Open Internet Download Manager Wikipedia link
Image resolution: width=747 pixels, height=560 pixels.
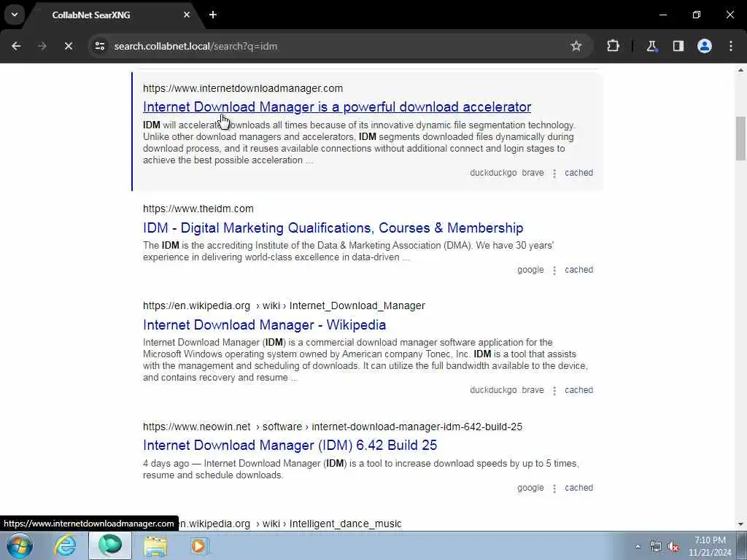point(264,324)
